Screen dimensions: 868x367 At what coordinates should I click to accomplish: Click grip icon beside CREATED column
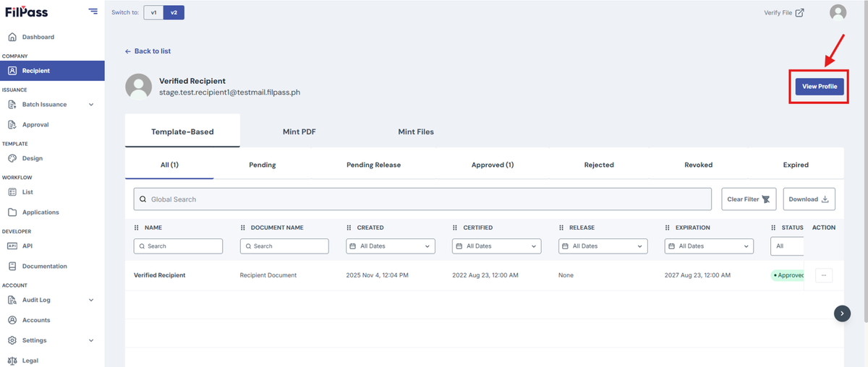pos(349,228)
